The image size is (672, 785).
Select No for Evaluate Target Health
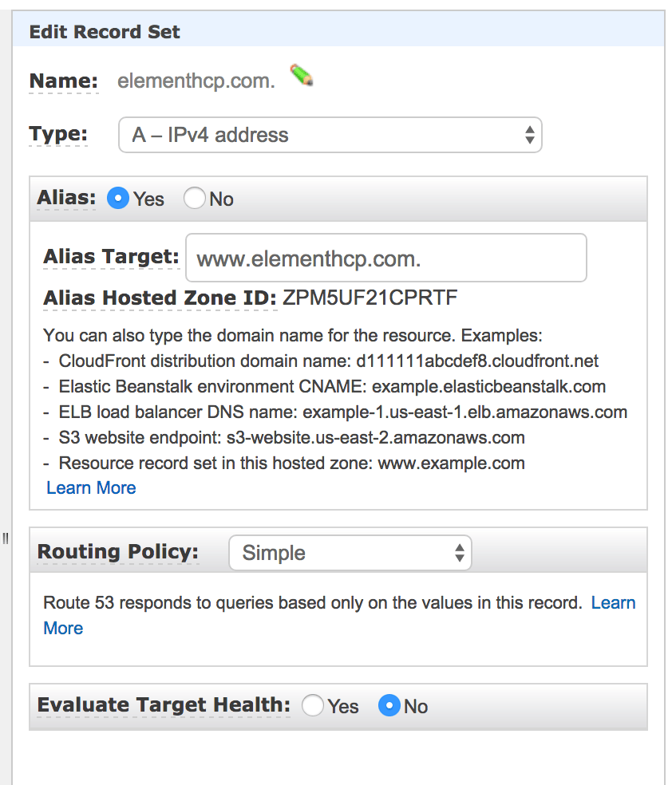click(388, 705)
